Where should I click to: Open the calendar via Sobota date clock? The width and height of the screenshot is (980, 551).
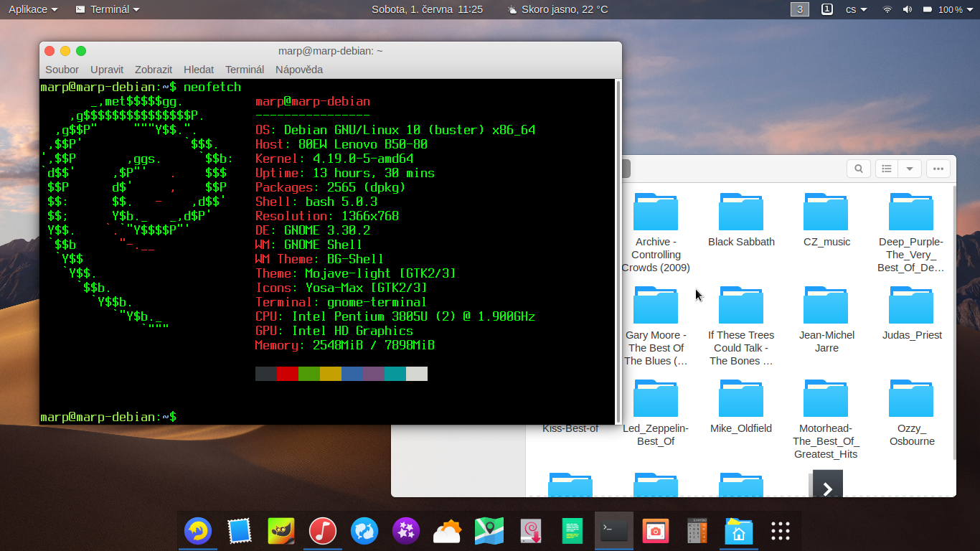(x=427, y=9)
